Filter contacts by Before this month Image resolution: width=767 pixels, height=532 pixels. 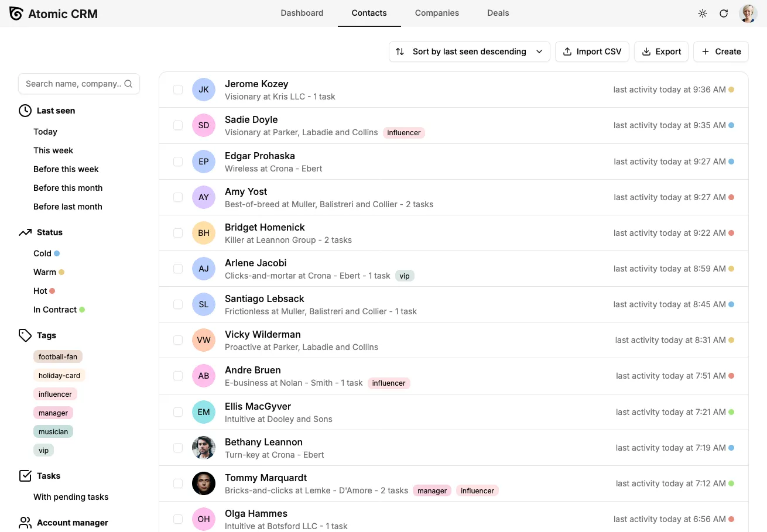click(x=68, y=188)
